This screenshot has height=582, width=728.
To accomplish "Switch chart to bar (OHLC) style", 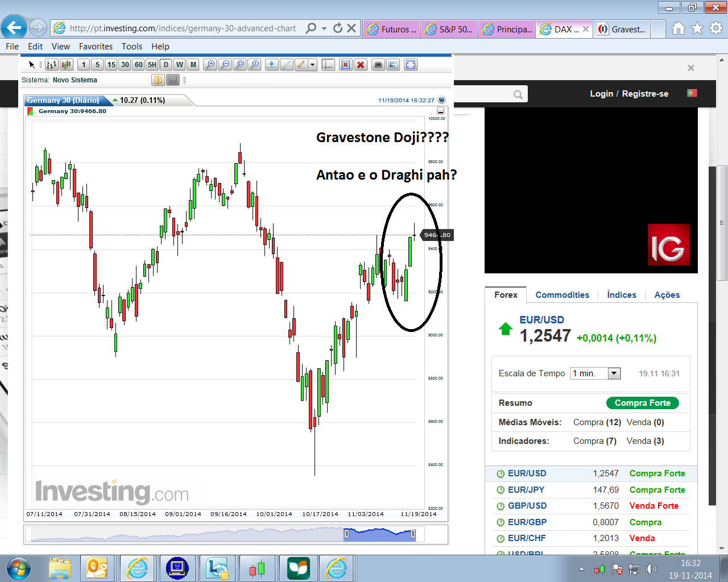I will (x=52, y=65).
